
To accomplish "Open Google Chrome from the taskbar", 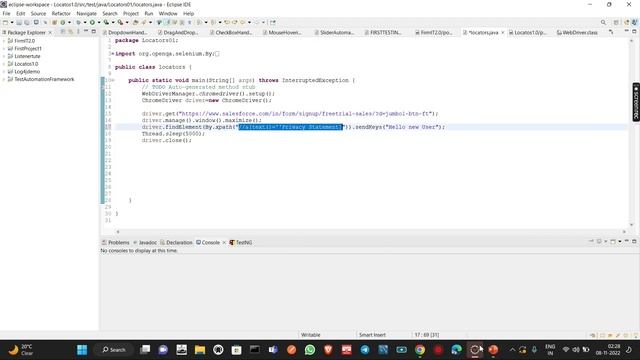I will 420,350.
